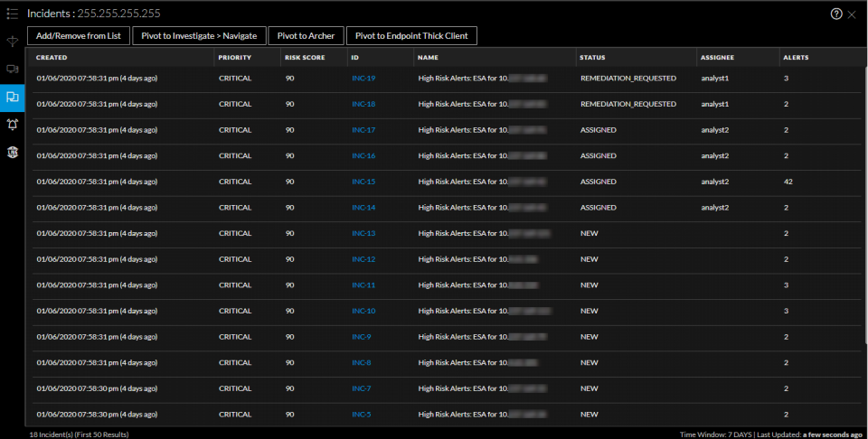The width and height of the screenshot is (868, 439).
Task: Click risk score 90 in INC-5 row
Action: [289, 414]
